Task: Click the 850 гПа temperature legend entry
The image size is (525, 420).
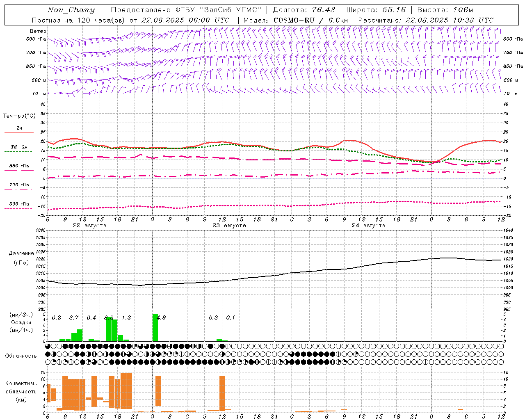Action: [19, 166]
